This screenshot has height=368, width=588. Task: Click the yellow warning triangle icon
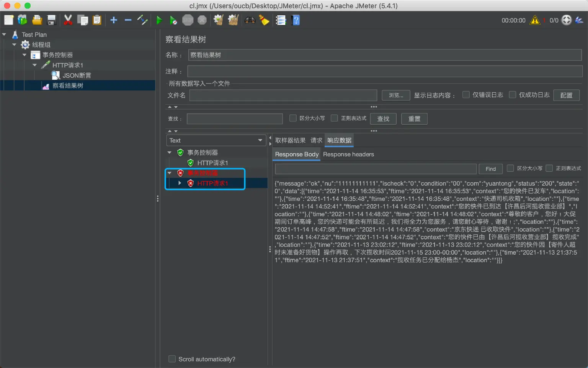[535, 20]
